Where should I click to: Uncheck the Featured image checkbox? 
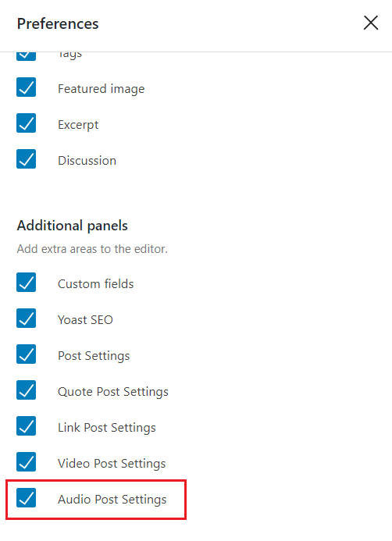point(27,87)
